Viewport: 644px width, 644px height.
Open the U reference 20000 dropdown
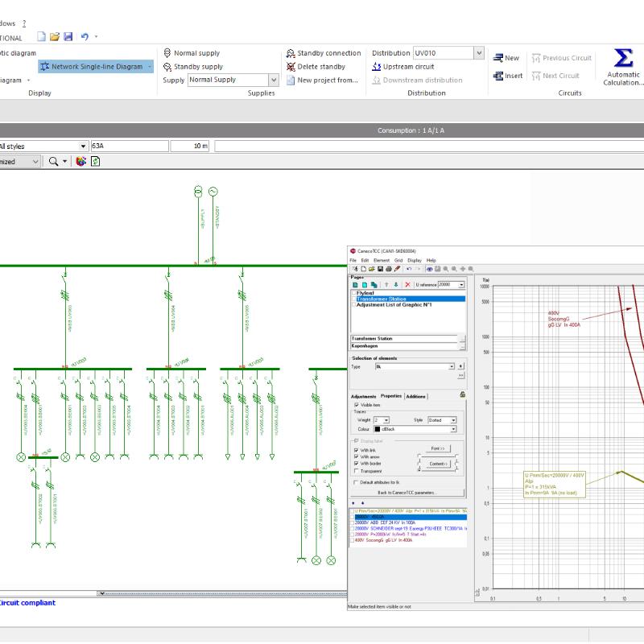pos(461,285)
